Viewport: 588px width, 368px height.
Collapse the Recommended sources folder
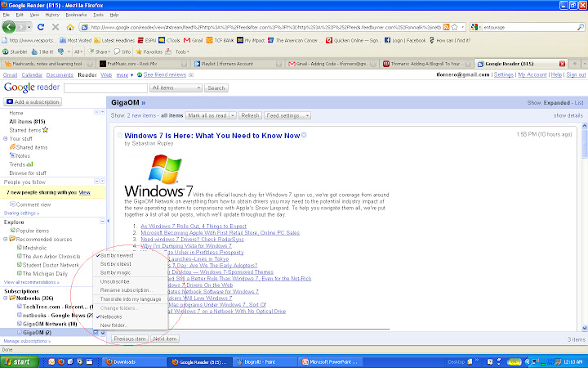click(x=5, y=239)
